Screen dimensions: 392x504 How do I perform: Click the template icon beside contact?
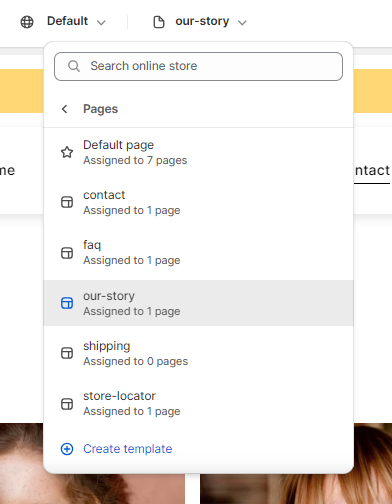click(x=67, y=202)
